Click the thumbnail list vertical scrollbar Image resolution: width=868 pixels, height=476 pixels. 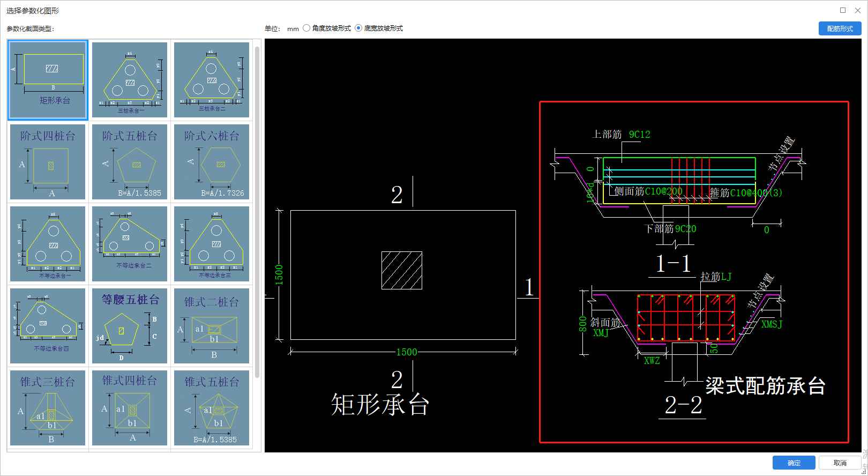click(x=257, y=212)
